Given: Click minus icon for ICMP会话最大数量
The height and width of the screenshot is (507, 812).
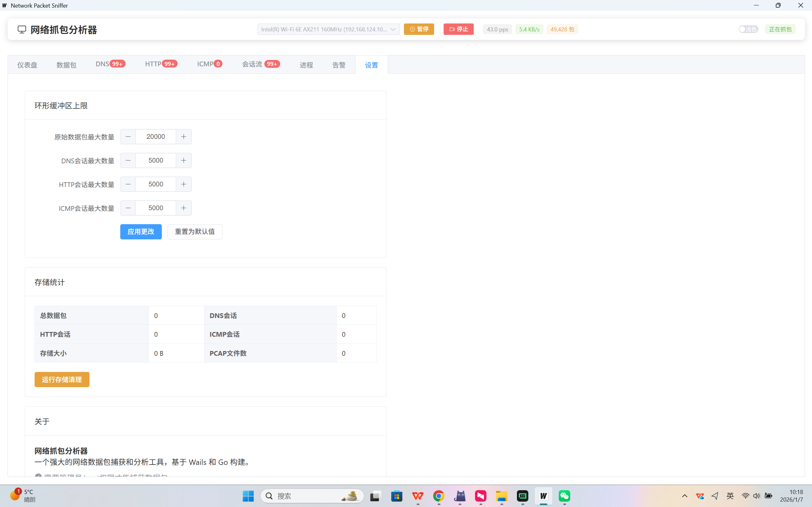Looking at the screenshot, I should (128, 208).
